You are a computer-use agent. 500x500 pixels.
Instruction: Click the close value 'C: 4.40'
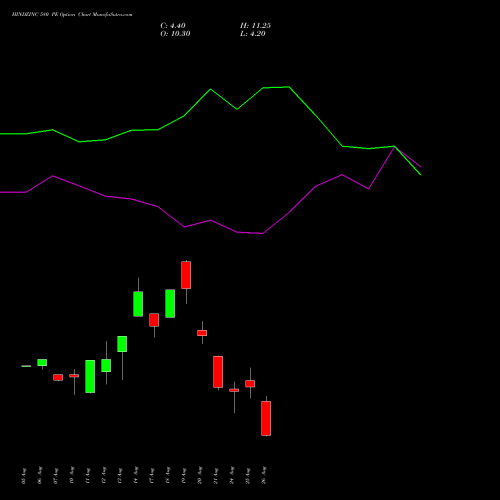(173, 26)
